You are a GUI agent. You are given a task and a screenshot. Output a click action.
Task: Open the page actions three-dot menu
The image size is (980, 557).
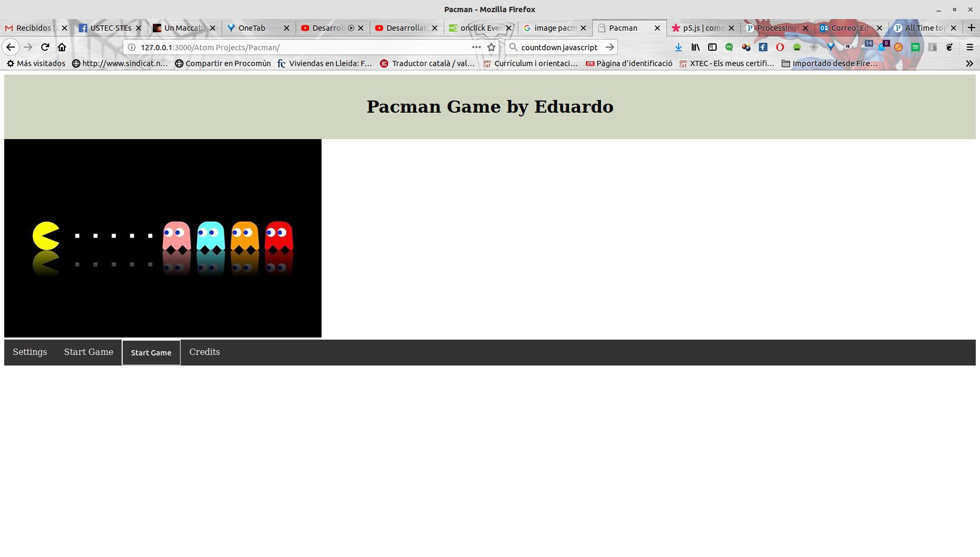pyautogui.click(x=477, y=47)
